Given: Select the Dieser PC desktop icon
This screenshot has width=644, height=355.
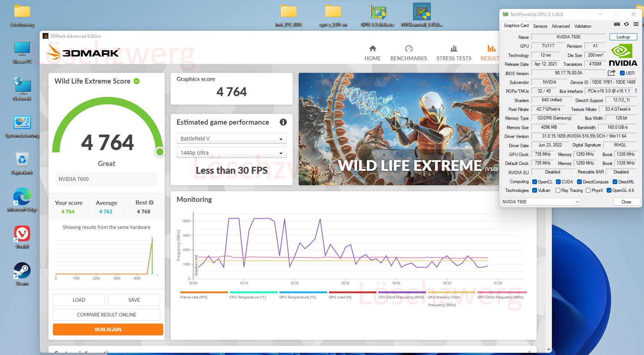Looking at the screenshot, I should point(22,53).
